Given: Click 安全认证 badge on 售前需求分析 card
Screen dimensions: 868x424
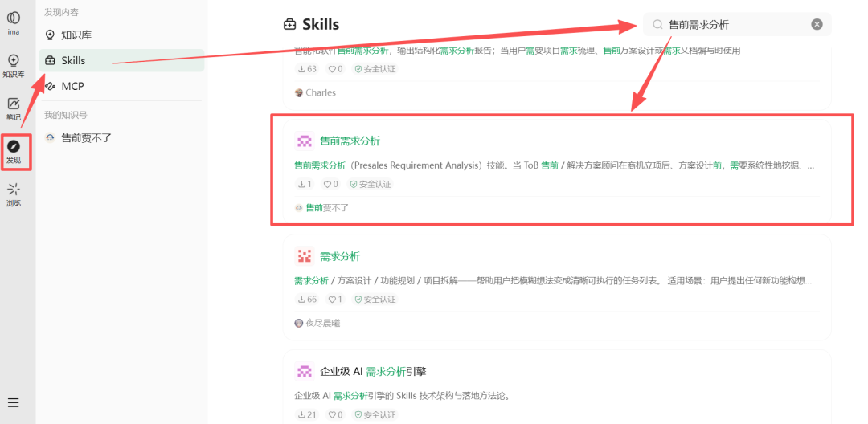Looking at the screenshot, I should click(x=371, y=184).
